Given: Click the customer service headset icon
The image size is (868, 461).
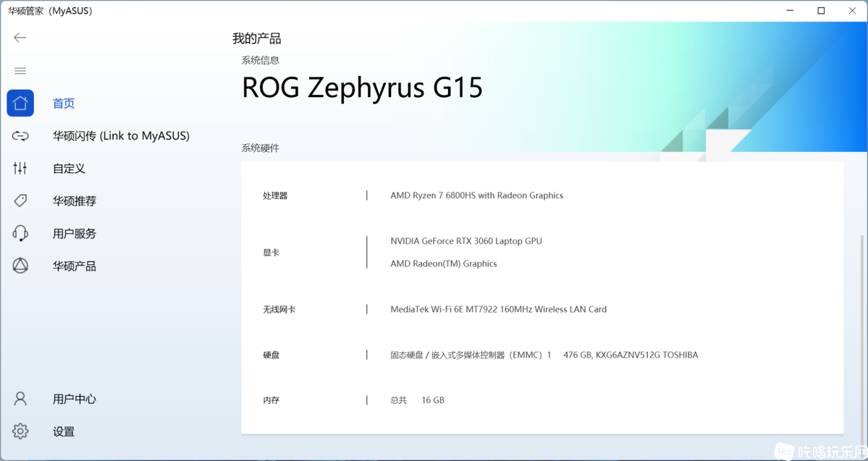Looking at the screenshot, I should coord(20,233).
